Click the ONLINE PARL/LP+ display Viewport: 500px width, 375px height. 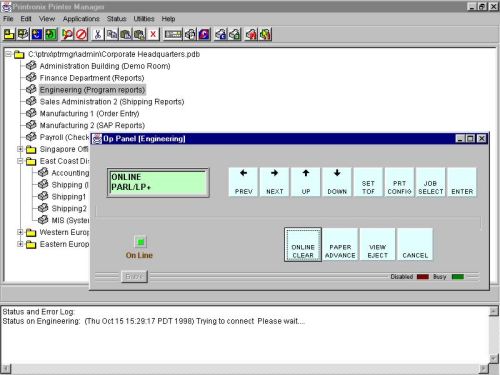point(158,183)
